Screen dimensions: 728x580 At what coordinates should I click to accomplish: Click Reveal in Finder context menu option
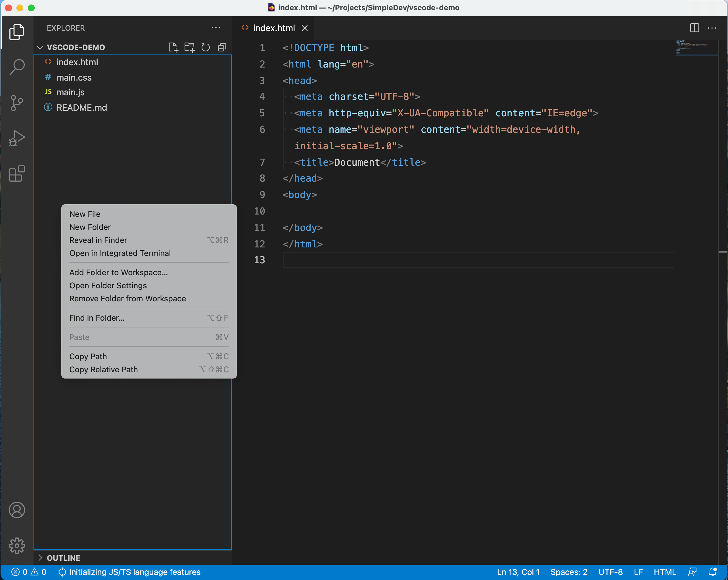click(x=98, y=240)
